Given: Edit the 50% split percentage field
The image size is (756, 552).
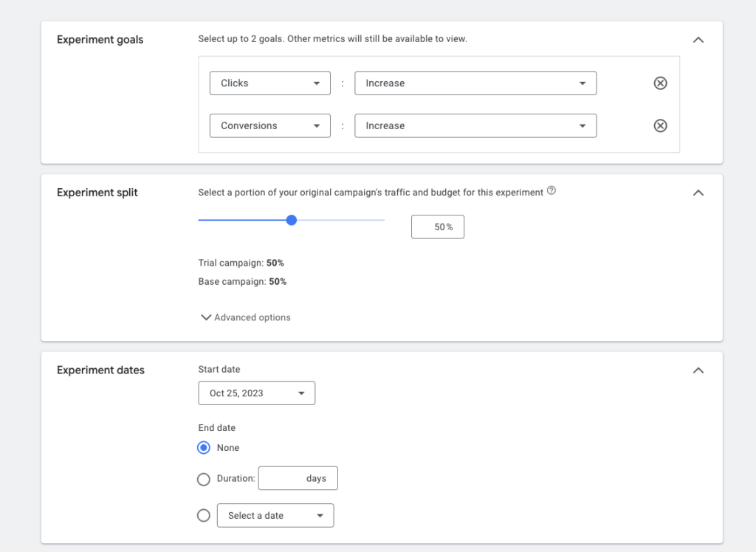Looking at the screenshot, I should [437, 227].
